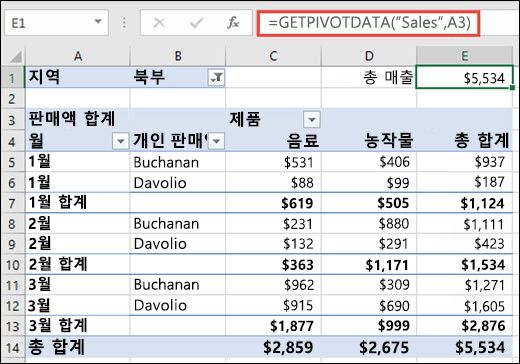The width and height of the screenshot is (520, 364).
Task: Click the $962 cell
Action: coord(273,285)
